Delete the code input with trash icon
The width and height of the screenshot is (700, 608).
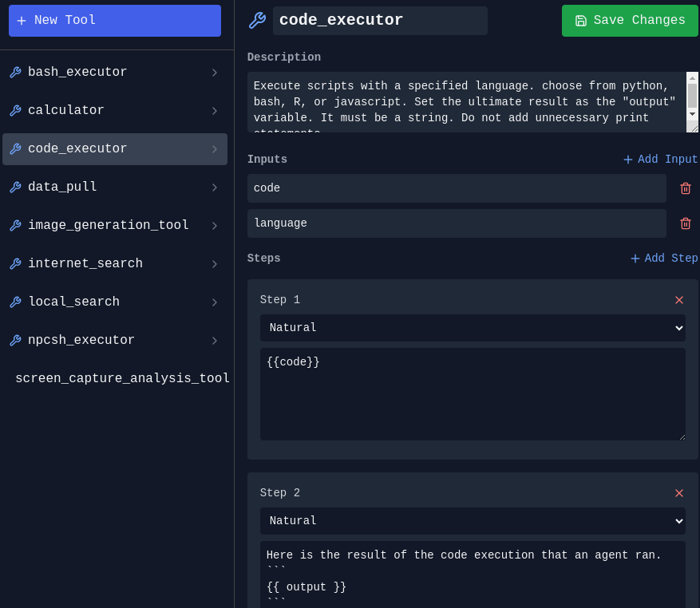[x=686, y=188]
